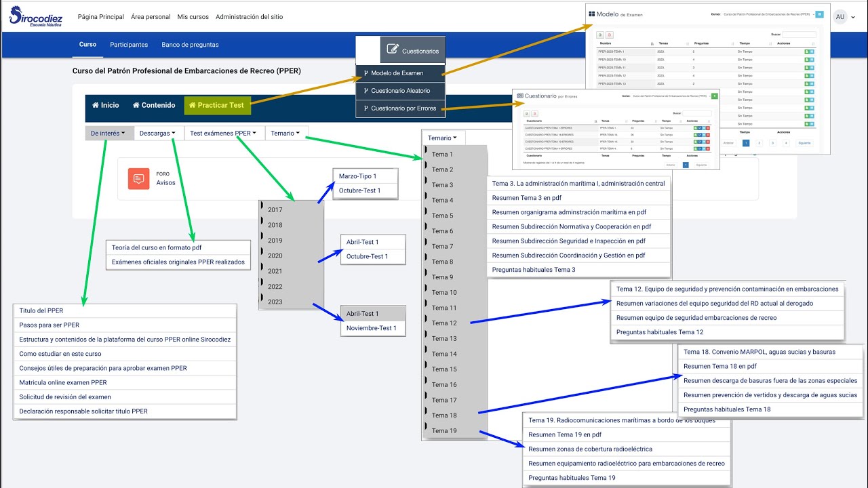
Task: Select CUESTIONARIO-PPER-TEMA 18-ERRORES row name
Action: [549, 134]
